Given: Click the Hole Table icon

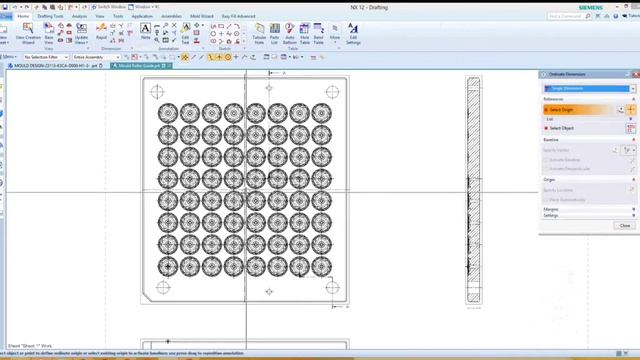Looking at the screenshot, I should 304,33.
